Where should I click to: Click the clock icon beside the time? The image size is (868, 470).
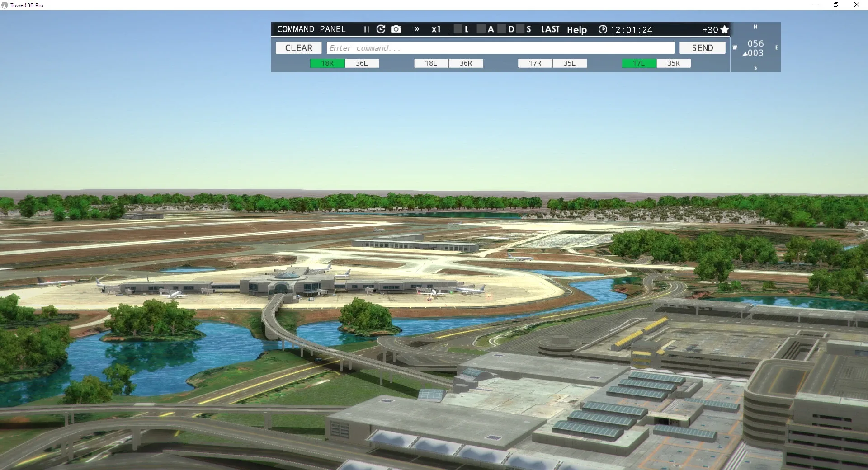(603, 29)
